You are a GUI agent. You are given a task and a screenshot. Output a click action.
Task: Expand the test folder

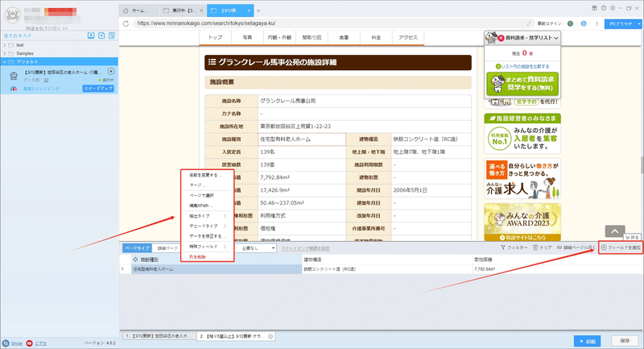pyautogui.click(x=5, y=45)
